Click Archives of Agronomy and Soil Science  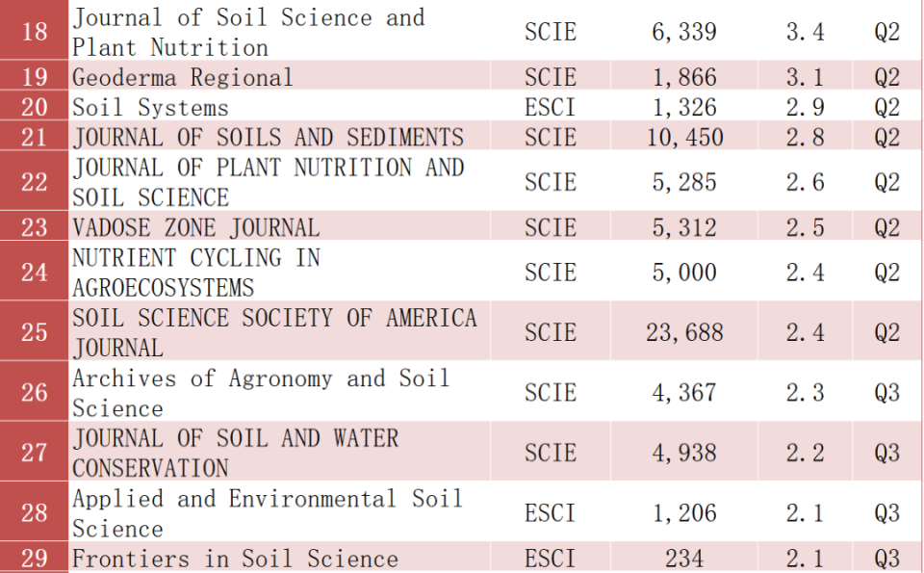(261, 393)
